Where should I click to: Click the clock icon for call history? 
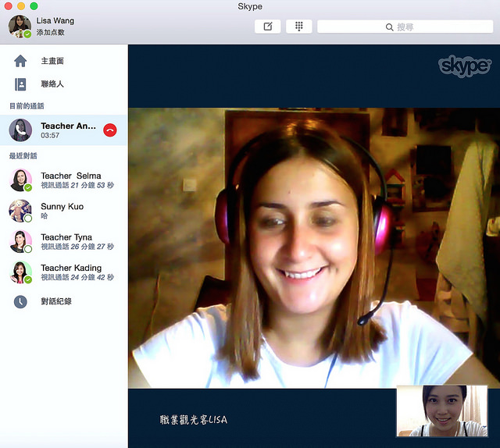coord(20,300)
